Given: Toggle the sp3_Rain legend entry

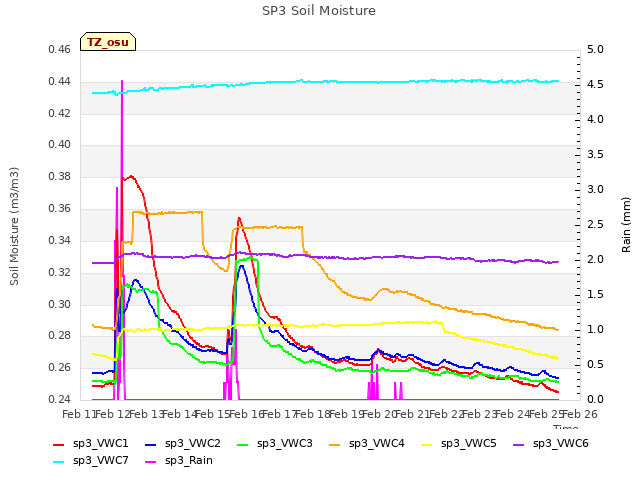Looking at the screenshot, I should pyautogui.click(x=179, y=461).
